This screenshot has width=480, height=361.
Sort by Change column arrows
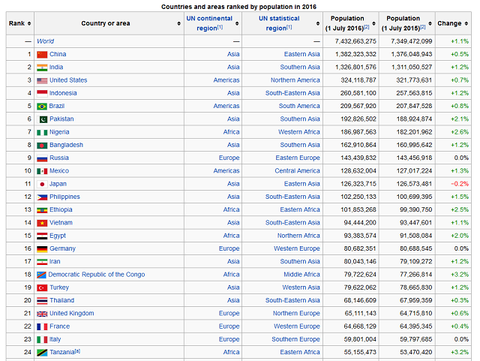(466, 23)
